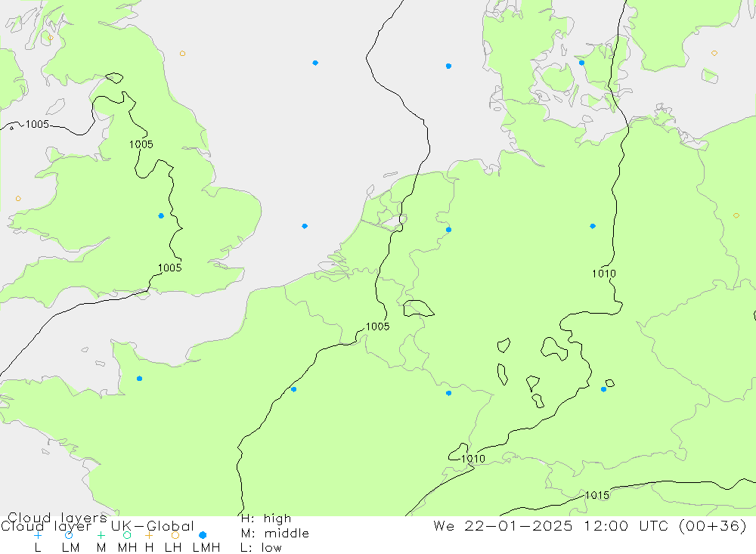The image size is (756, 554).
Task: Select the blue dot over the Danish islands
Action: click(x=581, y=63)
